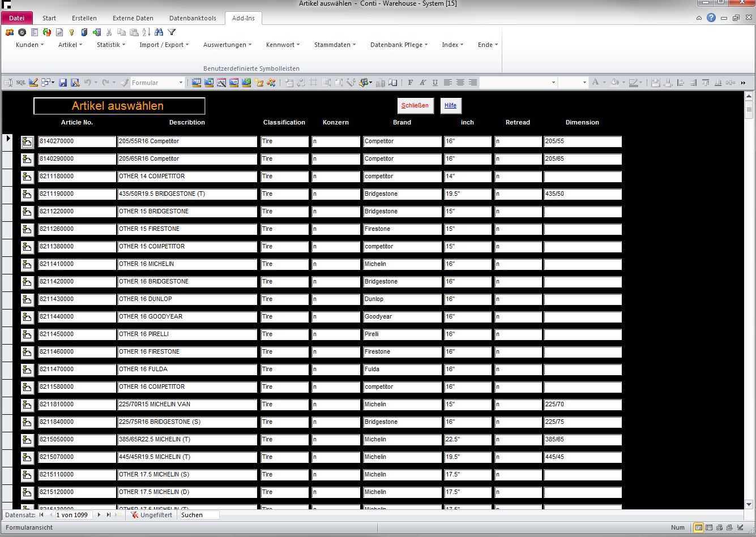Viewport: 756px width, 537px height.
Task: Open the Kennwort dropdown
Action: (283, 45)
